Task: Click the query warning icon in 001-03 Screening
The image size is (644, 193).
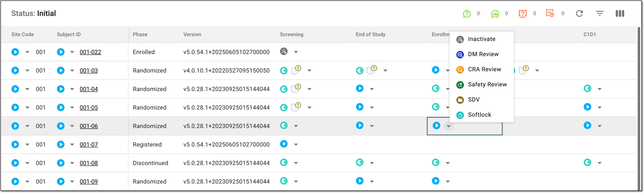Action: tap(296, 70)
